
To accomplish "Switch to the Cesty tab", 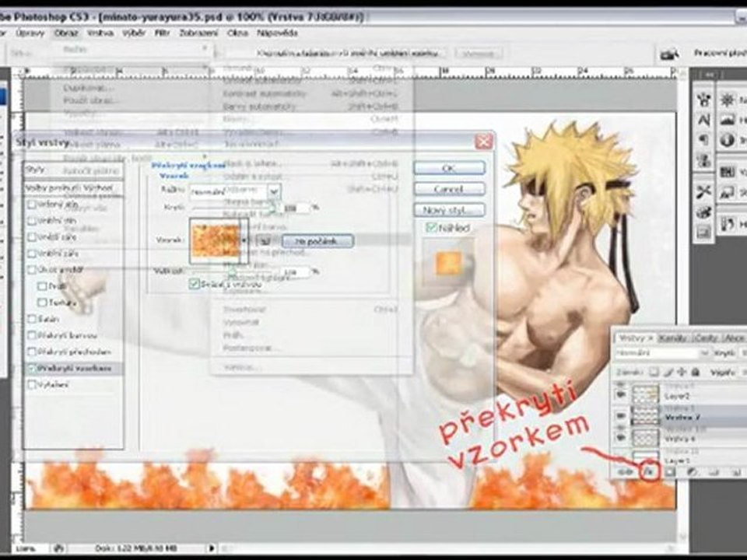I will point(706,338).
